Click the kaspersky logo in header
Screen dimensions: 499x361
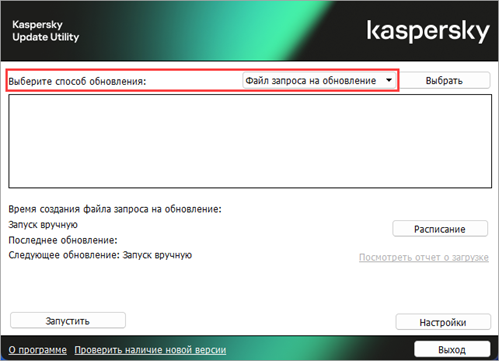428,31
